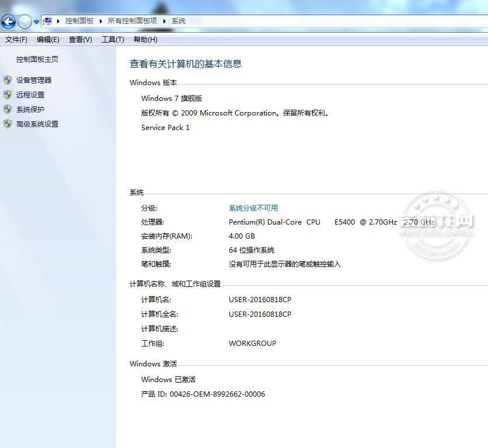Click the 计算机描述 label
This screenshot has width=488, height=448.
(x=159, y=329)
